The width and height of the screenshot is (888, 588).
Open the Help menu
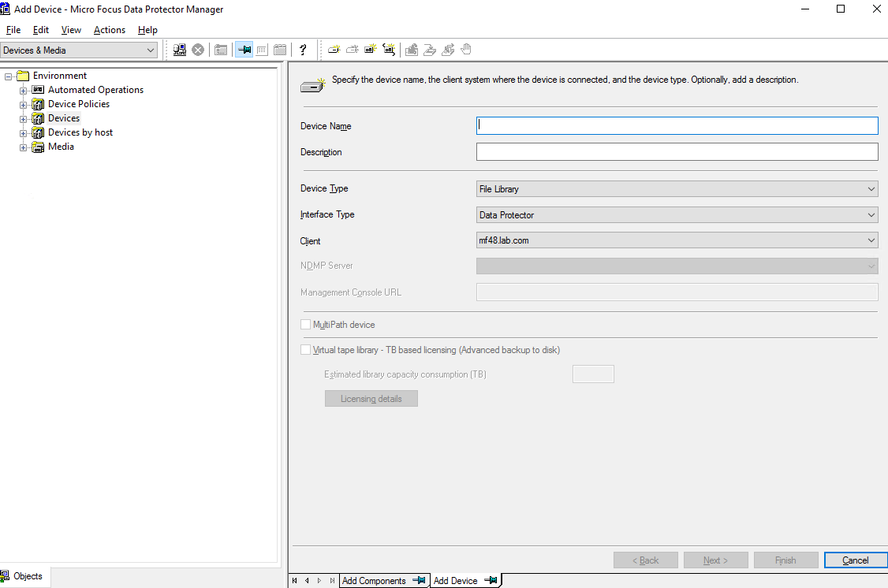[147, 30]
